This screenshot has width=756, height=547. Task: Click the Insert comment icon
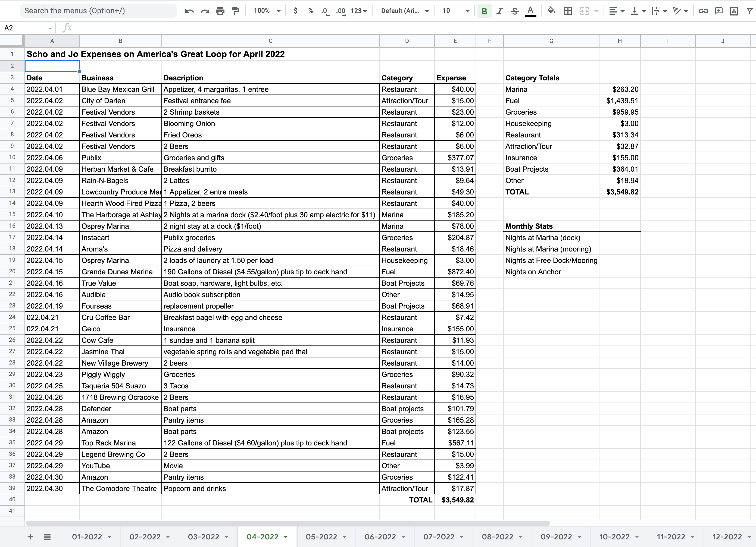719,11
